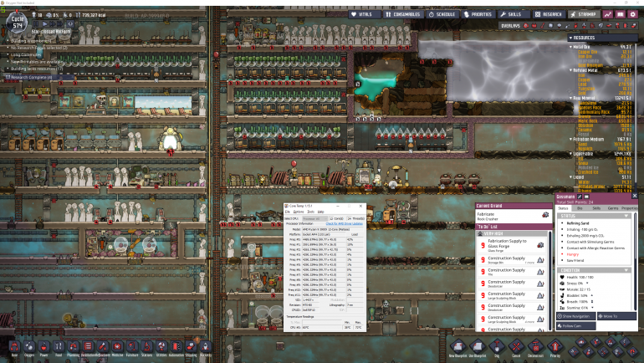This screenshot has height=363, width=644.
Task: Switch to the Properties tab
Action: [x=629, y=208]
